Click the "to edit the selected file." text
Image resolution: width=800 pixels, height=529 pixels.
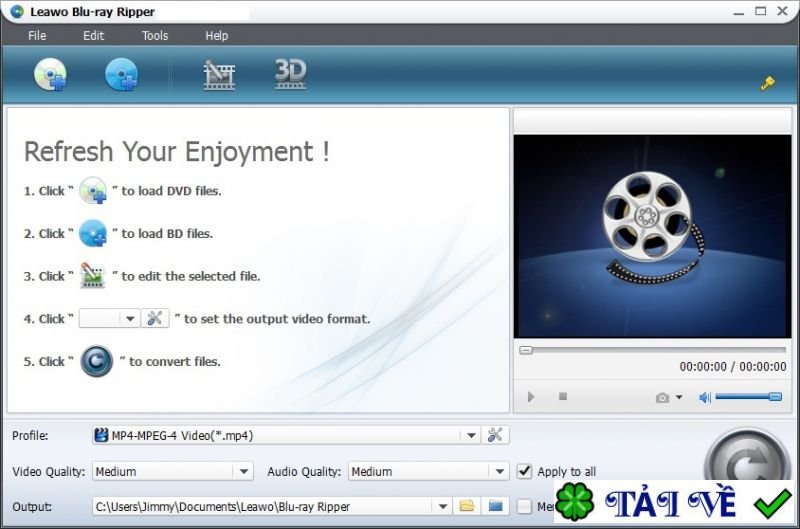(191, 276)
